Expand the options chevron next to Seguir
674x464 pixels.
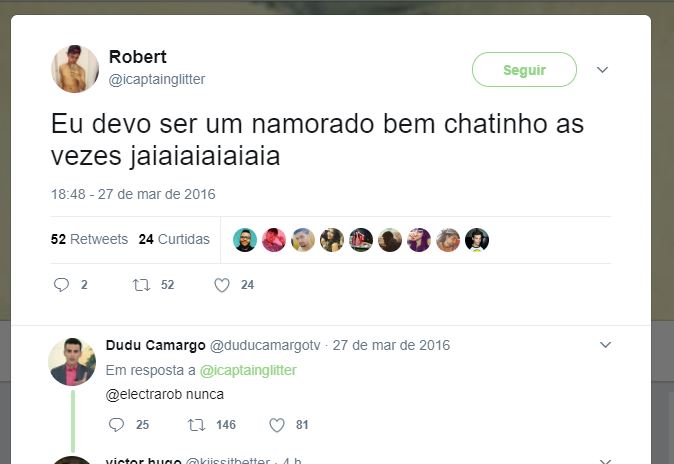[602, 70]
